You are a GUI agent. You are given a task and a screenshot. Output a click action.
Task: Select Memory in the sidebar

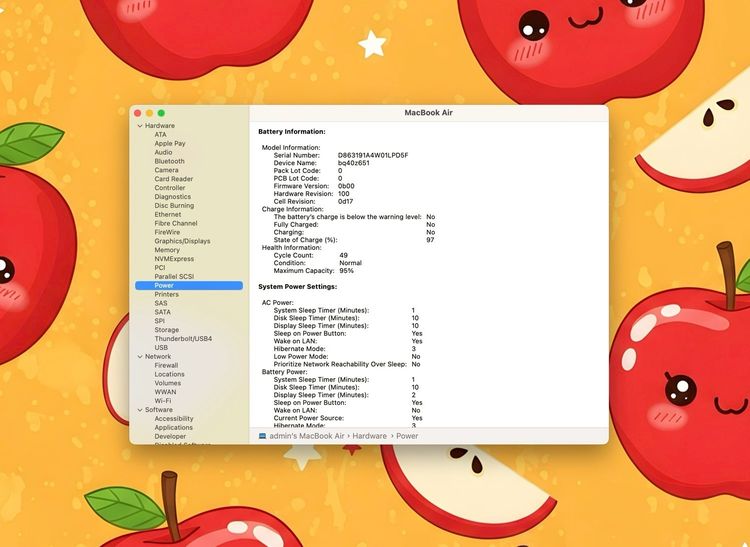coord(167,250)
